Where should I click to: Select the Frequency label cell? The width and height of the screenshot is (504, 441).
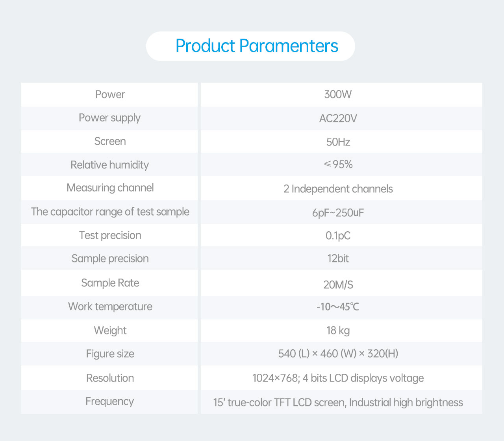pyautogui.click(x=109, y=401)
